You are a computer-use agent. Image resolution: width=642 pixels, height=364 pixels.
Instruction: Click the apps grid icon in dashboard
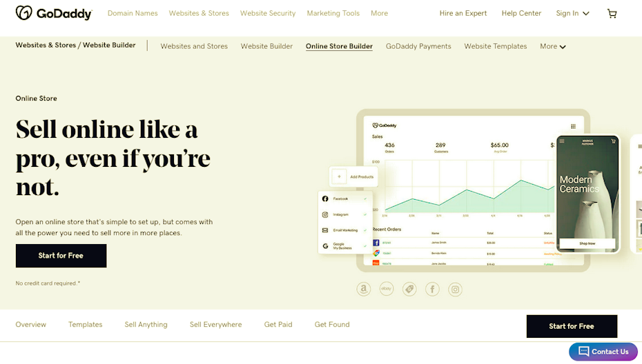573,126
